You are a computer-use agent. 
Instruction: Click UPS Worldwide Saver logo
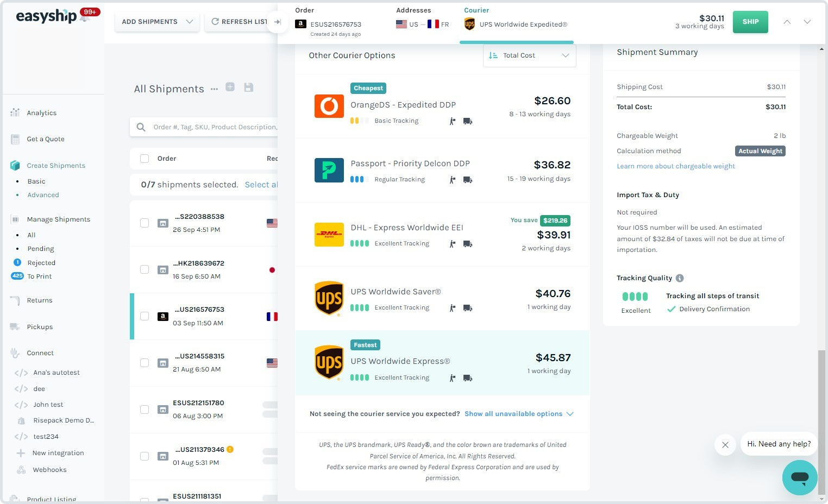pyautogui.click(x=329, y=299)
